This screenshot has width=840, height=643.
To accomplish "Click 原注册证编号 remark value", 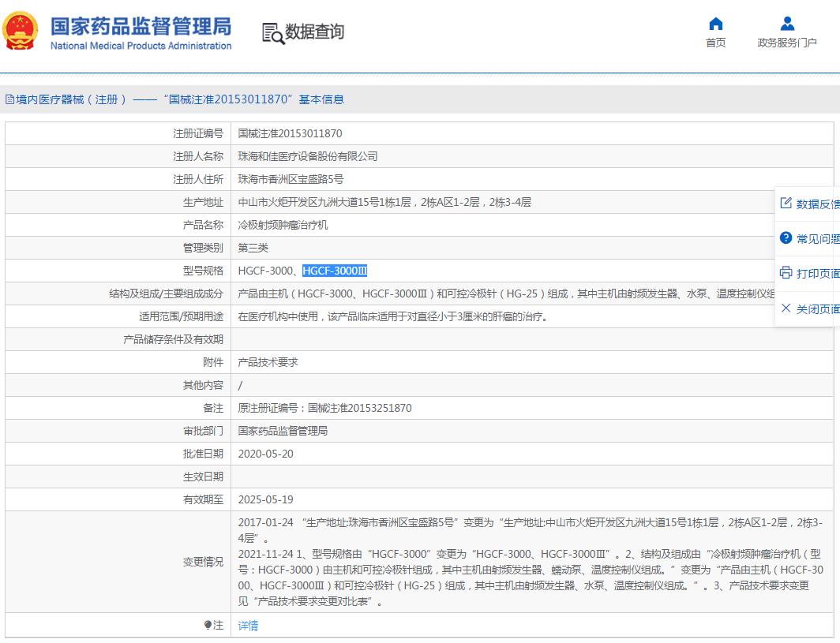I will point(324,409).
